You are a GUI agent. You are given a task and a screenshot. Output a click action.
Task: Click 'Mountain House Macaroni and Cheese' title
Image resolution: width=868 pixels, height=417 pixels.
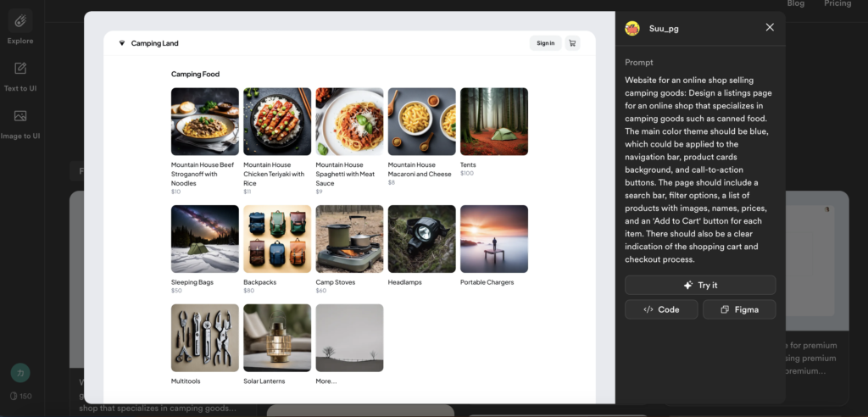(420, 170)
